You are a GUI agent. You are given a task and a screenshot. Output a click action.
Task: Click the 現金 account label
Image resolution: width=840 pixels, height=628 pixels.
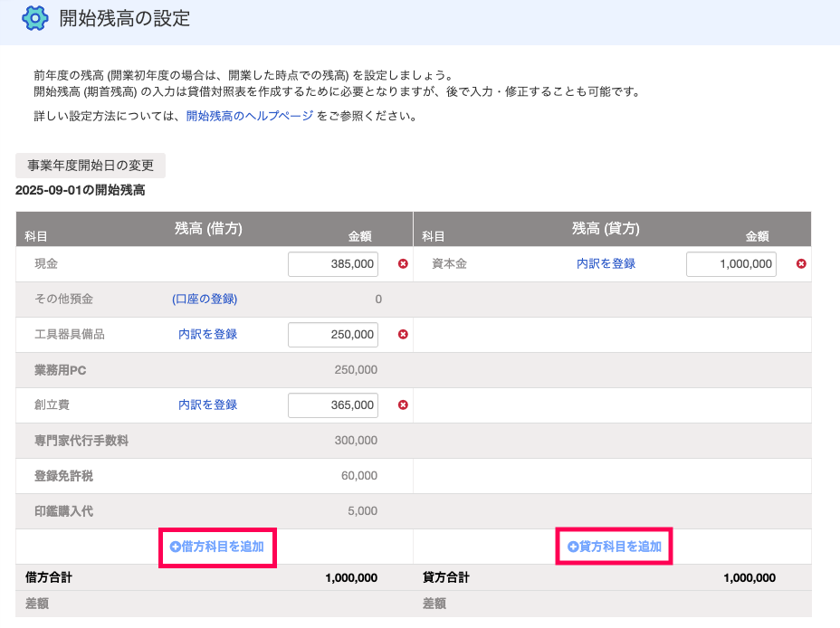pos(46,263)
